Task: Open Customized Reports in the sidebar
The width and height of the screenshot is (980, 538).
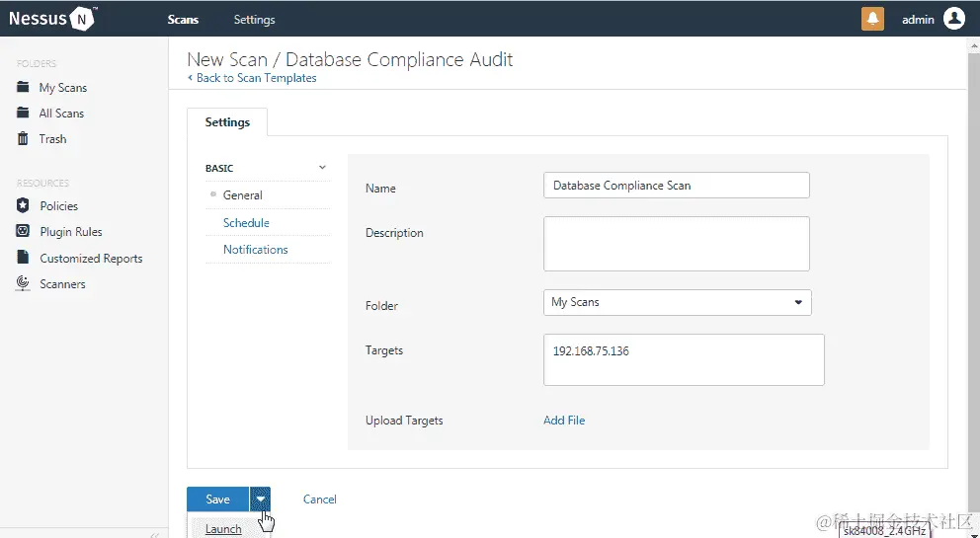Action: [x=91, y=258]
